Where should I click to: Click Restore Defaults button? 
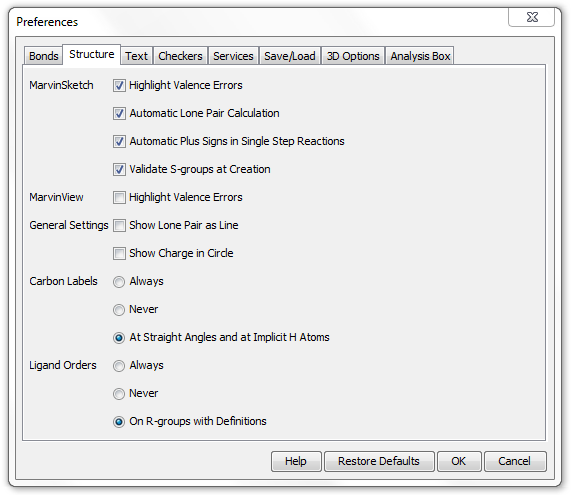(x=379, y=461)
